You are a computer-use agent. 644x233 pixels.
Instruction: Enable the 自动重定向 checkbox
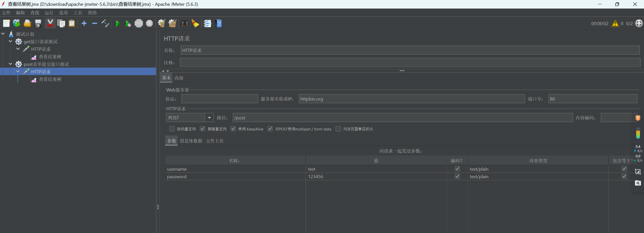[x=172, y=129]
